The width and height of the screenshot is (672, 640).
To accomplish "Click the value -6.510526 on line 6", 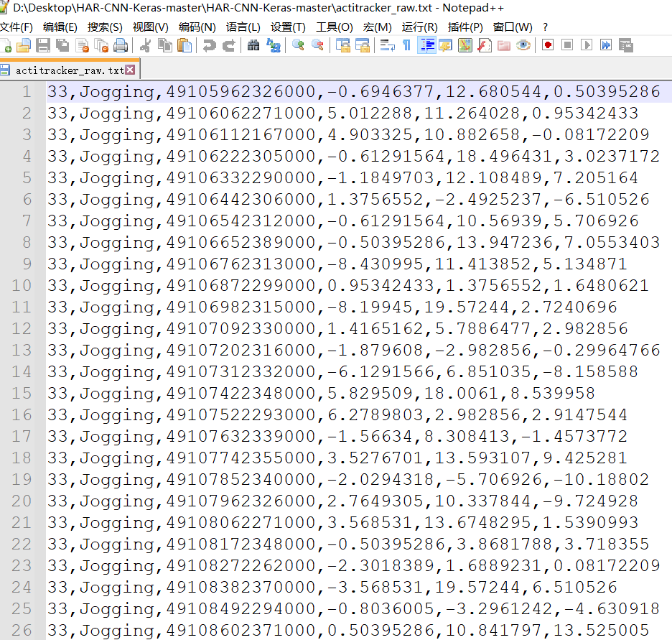I will point(602,199).
